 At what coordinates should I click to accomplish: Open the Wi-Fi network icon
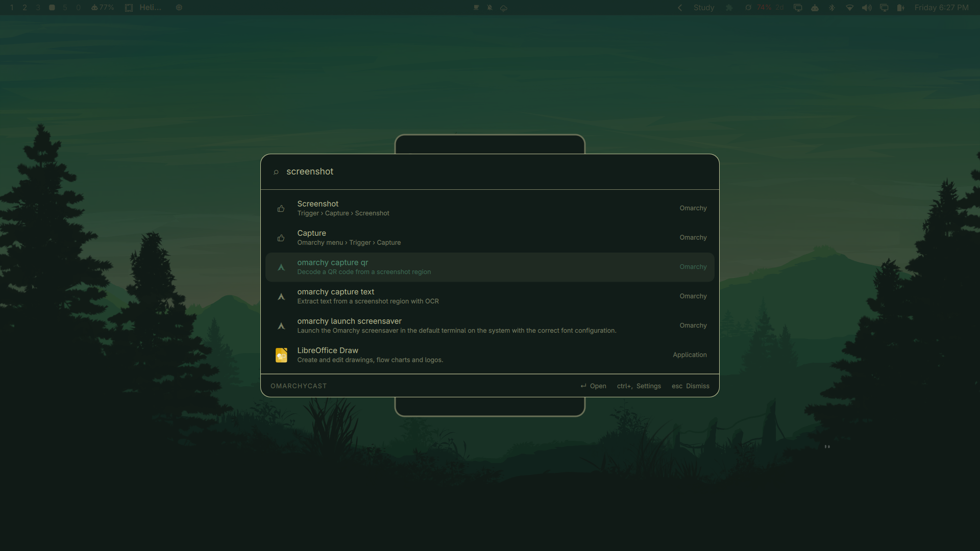(849, 8)
